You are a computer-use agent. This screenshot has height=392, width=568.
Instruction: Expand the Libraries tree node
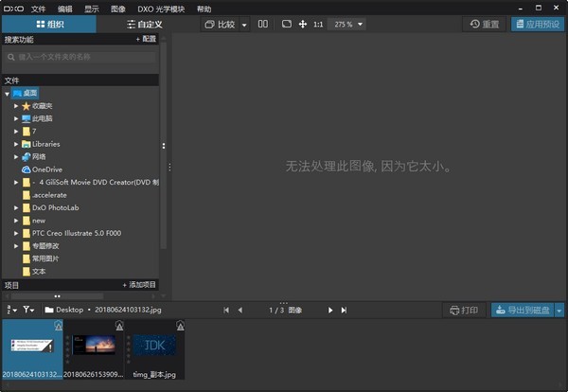16,144
